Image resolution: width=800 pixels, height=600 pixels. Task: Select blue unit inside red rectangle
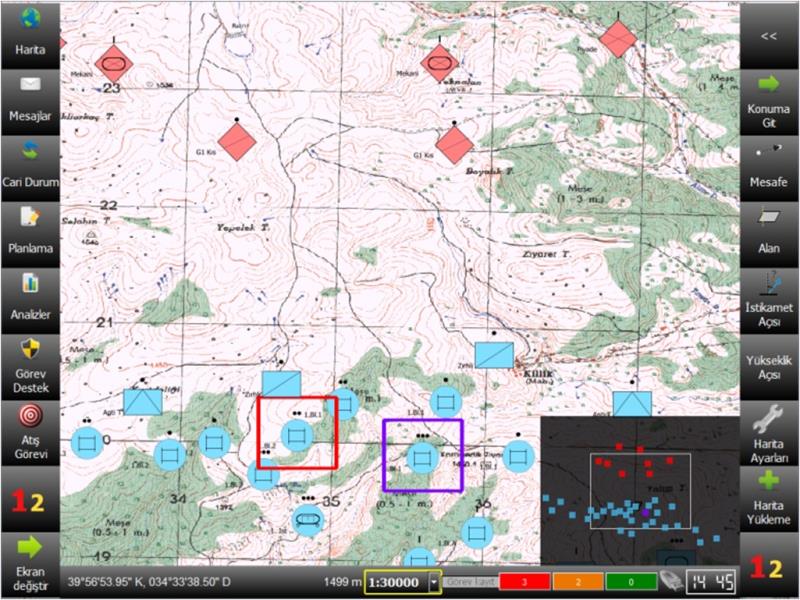(296, 435)
